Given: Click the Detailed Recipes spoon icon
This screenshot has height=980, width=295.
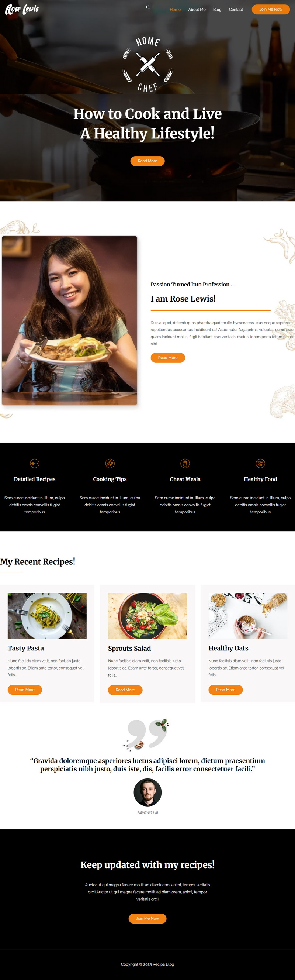Looking at the screenshot, I should (35, 463).
